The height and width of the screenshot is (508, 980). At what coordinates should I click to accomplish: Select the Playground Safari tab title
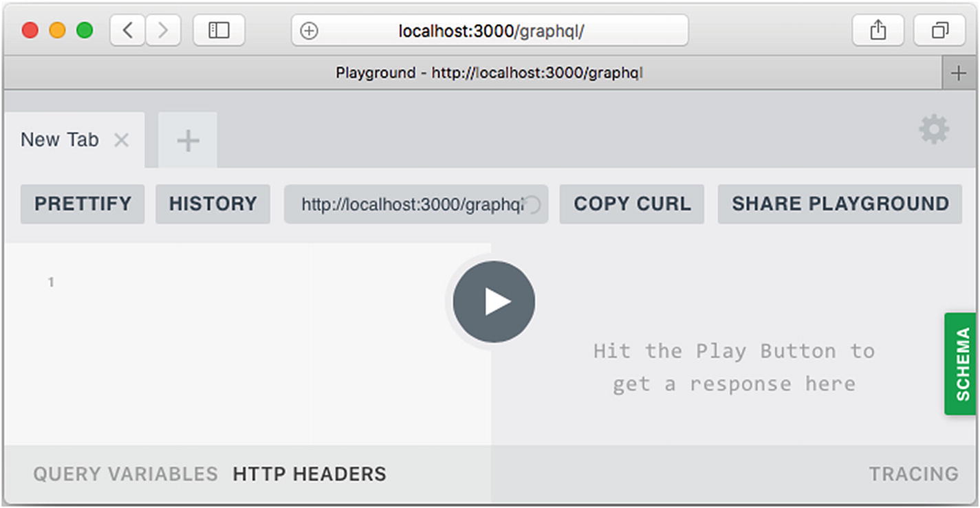489,74
